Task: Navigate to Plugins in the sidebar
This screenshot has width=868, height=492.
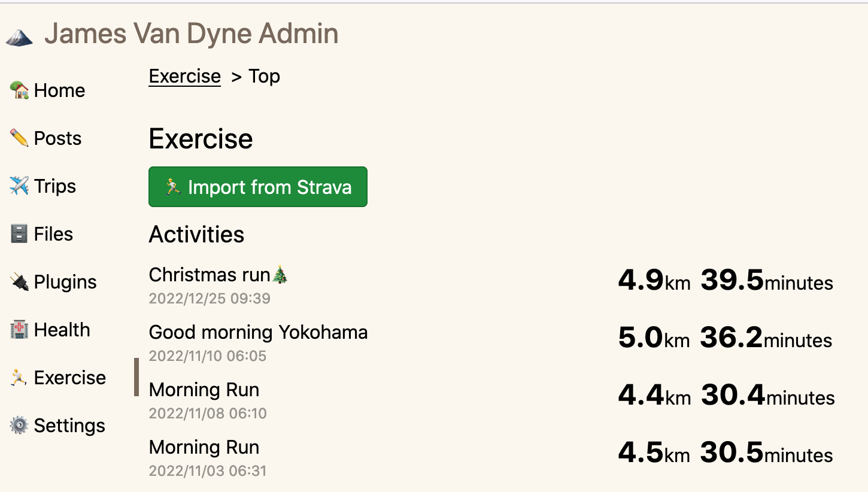Action: [x=65, y=282]
